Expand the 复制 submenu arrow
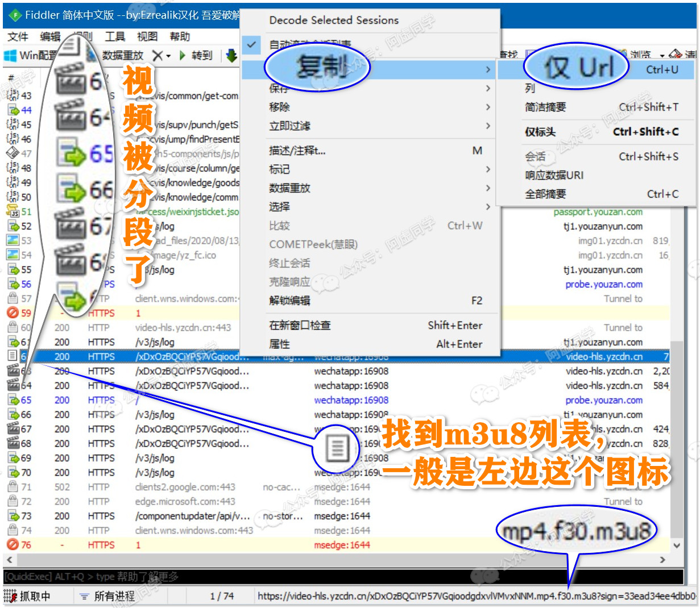The width and height of the screenshot is (700, 608). 488,69
